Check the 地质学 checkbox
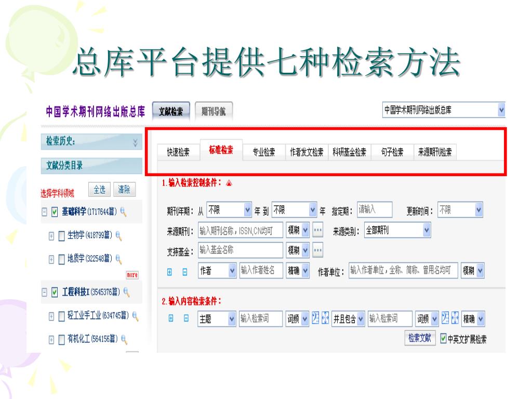Screen dimensions: 532x399 click(x=61, y=260)
